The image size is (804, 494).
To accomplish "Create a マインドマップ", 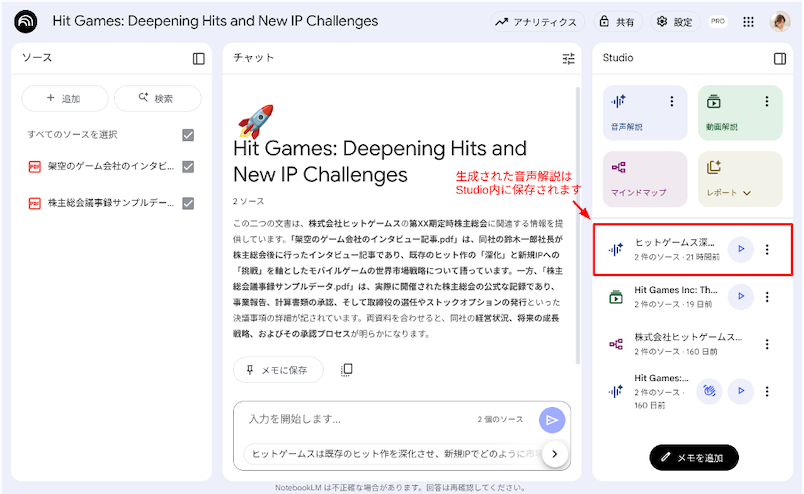I will (x=645, y=179).
